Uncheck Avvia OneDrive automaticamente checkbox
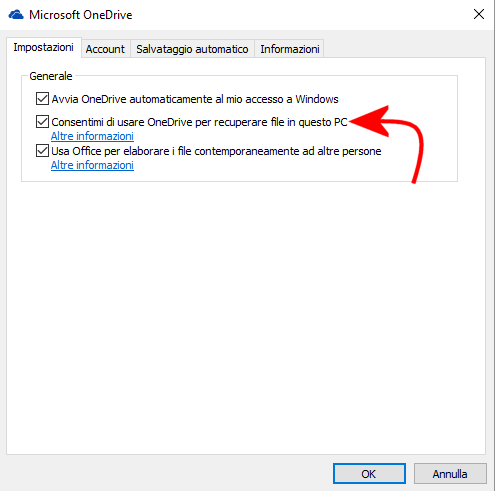Screen dimensions: 495x491 click(42, 99)
